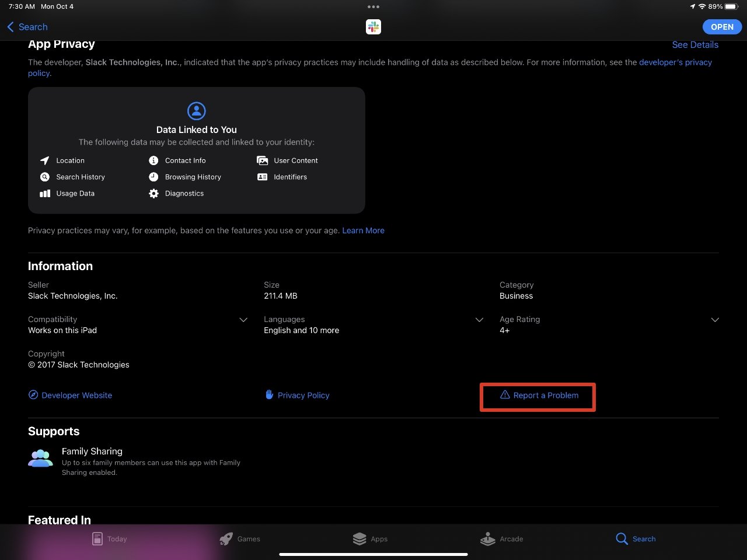
Task: Tap the 7:30 AM clock in the status bar
Action: click(x=22, y=6)
